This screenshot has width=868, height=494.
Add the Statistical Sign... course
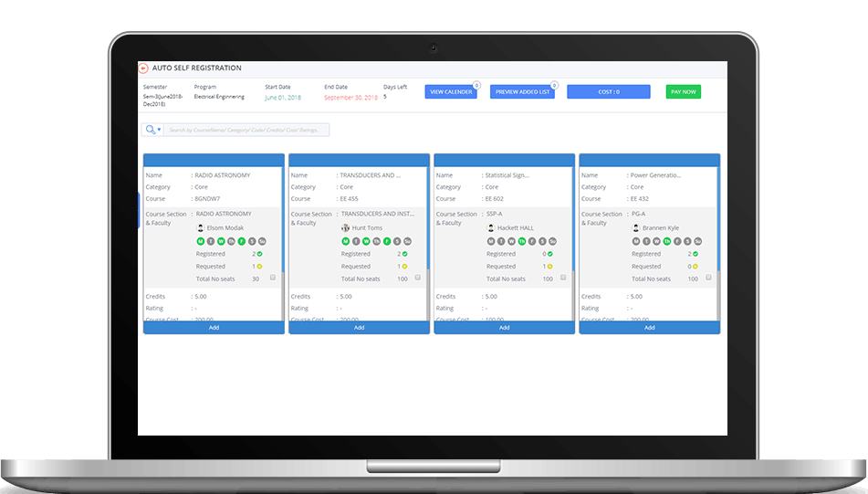point(505,327)
